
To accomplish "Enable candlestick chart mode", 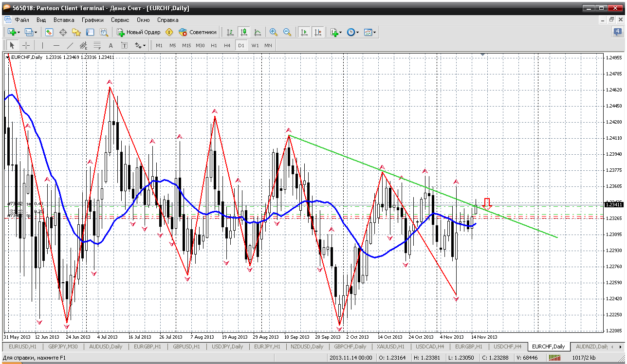I will [x=243, y=32].
